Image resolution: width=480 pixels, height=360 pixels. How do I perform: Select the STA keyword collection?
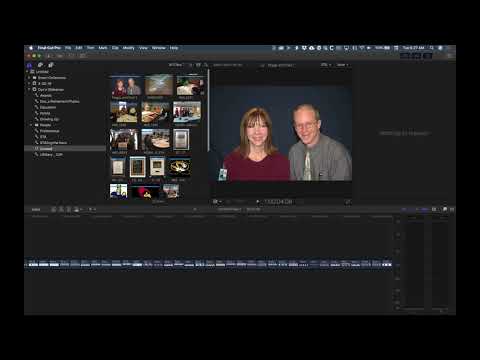43,137
